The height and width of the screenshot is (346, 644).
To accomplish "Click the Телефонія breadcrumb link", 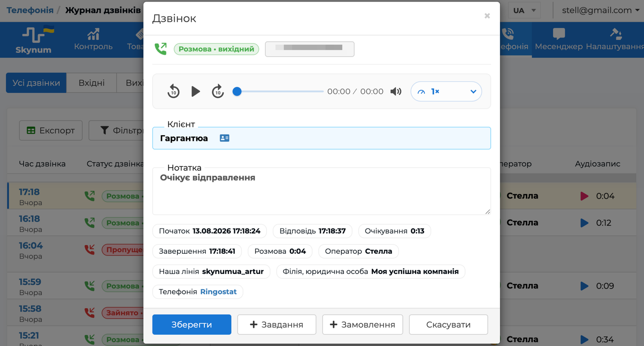I will tap(30, 10).
